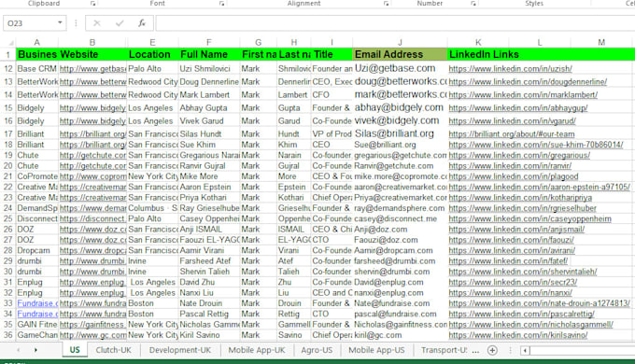Switch to the Clutch-UK sheet tab

113,350
